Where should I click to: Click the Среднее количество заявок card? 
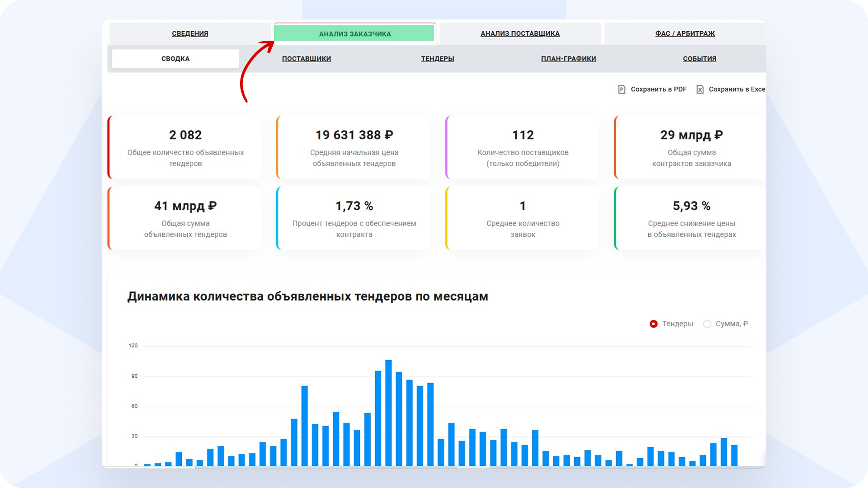[x=523, y=218]
